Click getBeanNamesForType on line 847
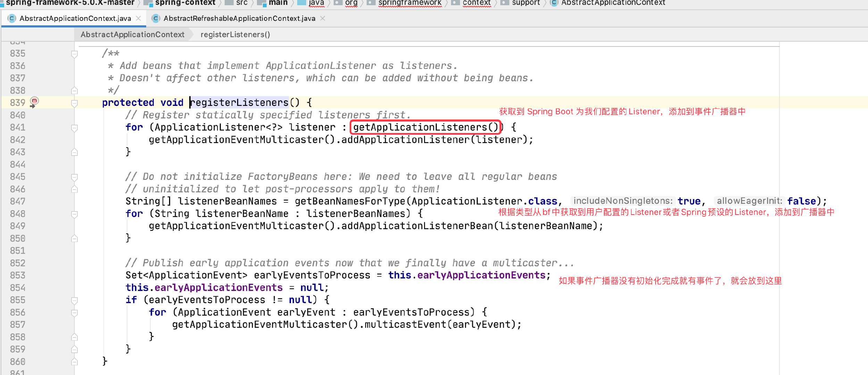Viewport: 868px width, 375px height. [350, 201]
